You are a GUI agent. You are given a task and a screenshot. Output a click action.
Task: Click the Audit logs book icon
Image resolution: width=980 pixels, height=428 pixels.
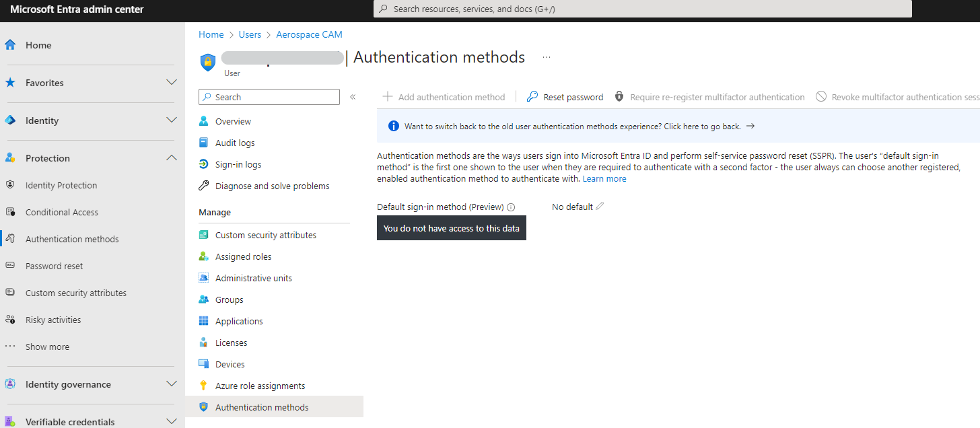(x=203, y=143)
